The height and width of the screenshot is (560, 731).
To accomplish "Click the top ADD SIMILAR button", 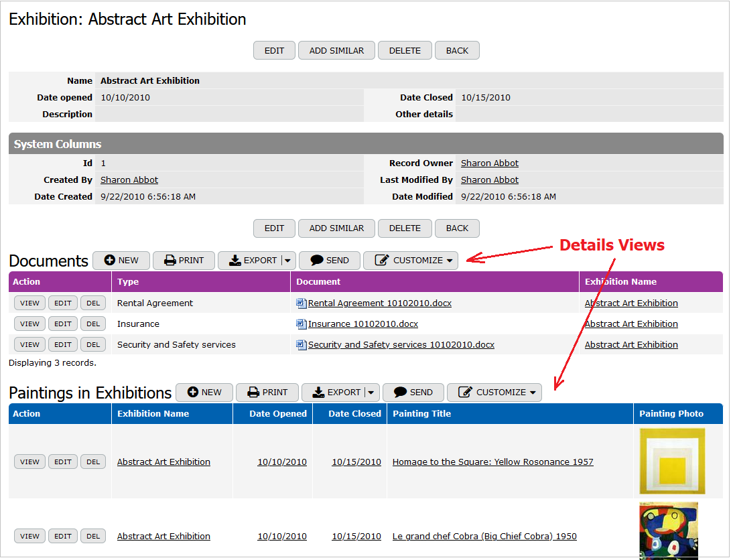I will coord(336,50).
